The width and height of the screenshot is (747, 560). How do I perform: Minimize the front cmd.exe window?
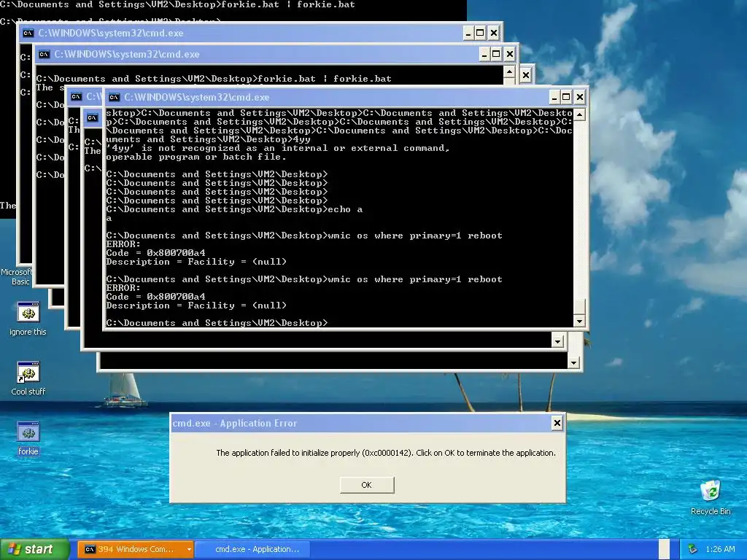554,97
